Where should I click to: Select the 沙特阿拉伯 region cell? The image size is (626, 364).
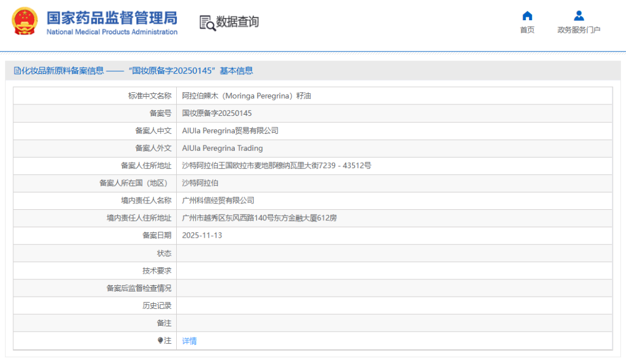(197, 183)
